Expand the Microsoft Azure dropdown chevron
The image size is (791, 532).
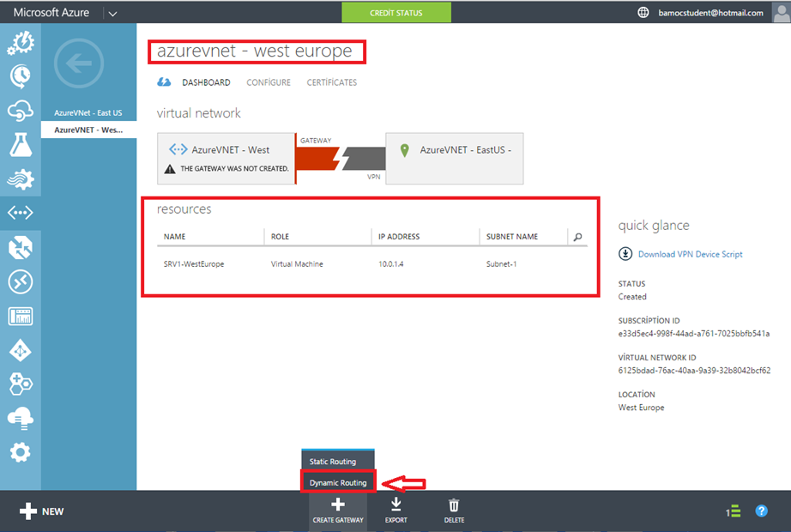coord(112,14)
